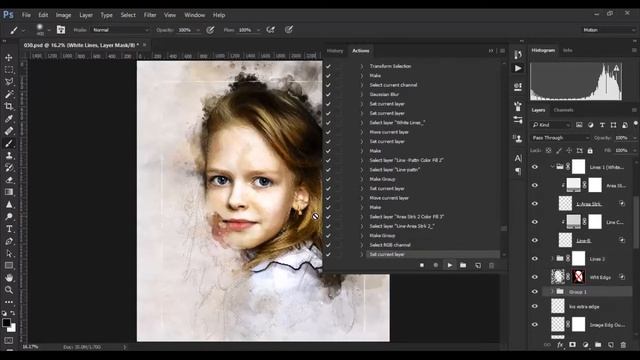Screen dimensions: 640x360
Task: Open the brush Mode Normal dropdown
Action: 121,30
